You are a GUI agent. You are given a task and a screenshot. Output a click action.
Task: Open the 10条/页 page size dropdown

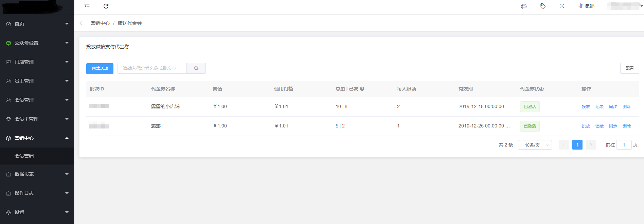click(x=535, y=145)
